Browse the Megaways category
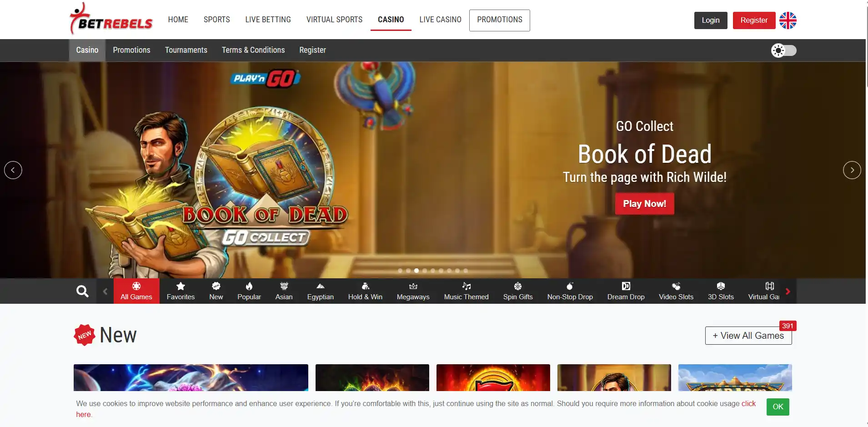Image resolution: width=868 pixels, height=427 pixels. pyautogui.click(x=413, y=291)
